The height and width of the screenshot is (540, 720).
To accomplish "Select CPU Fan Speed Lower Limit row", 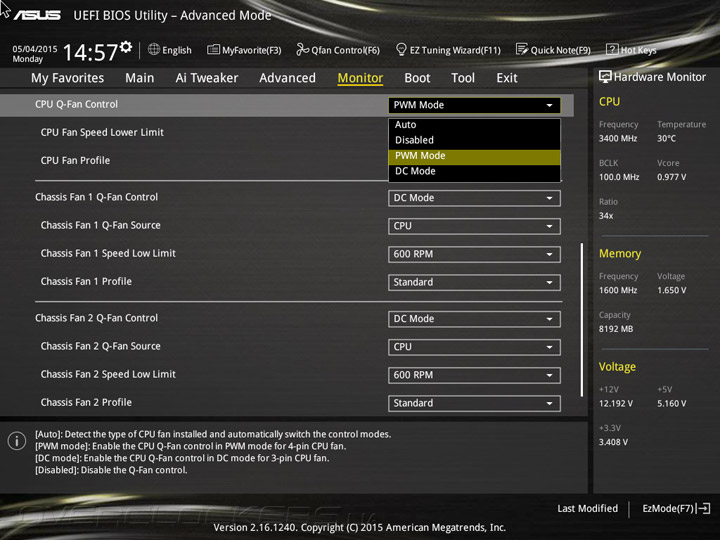I will click(102, 132).
